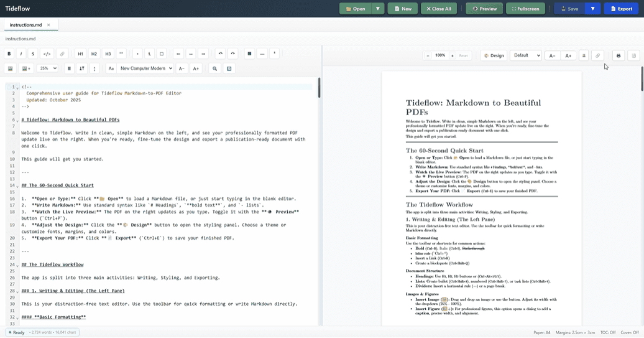
Task: Toggle scroll sync in preview toolbar
Action: click(x=584, y=55)
